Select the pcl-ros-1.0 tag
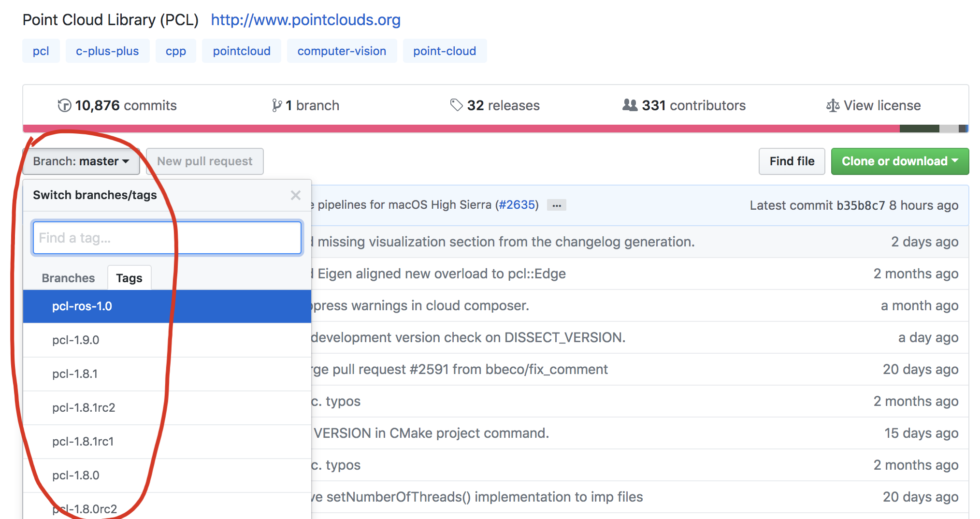 (x=82, y=306)
